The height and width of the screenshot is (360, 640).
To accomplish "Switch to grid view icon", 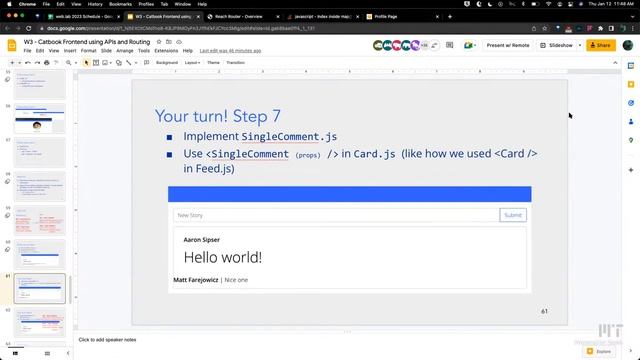I will 47,353.
